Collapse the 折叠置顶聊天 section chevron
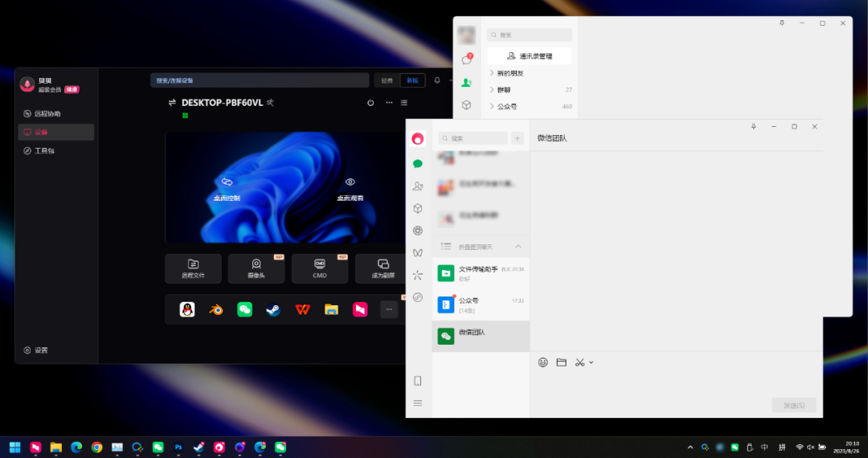Viewport: 868px width, 458px height. [x=518, y=247]
